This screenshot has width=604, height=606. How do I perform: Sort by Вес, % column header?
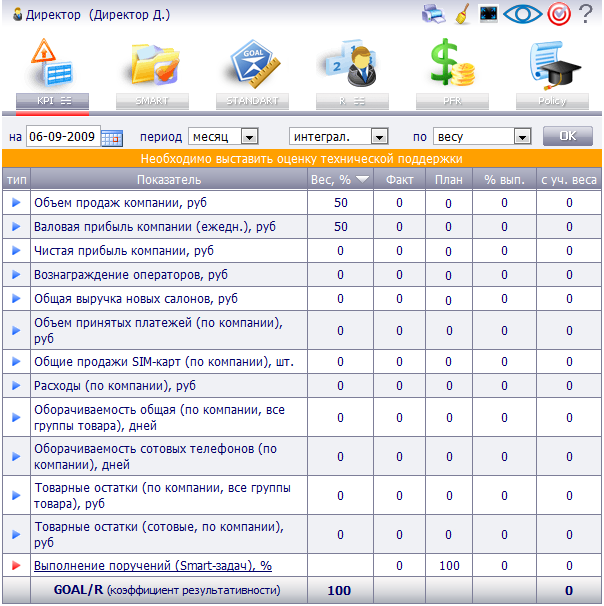(340, 180)
